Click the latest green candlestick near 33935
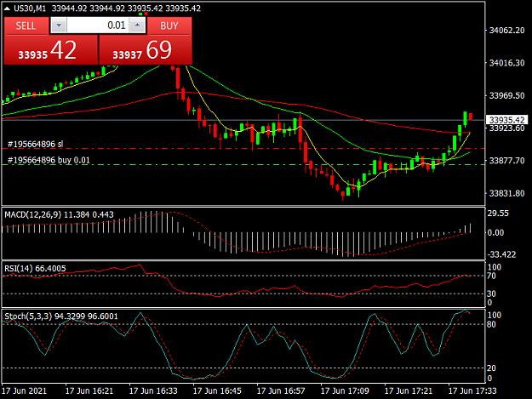532x399 pixels. [466, 118]
